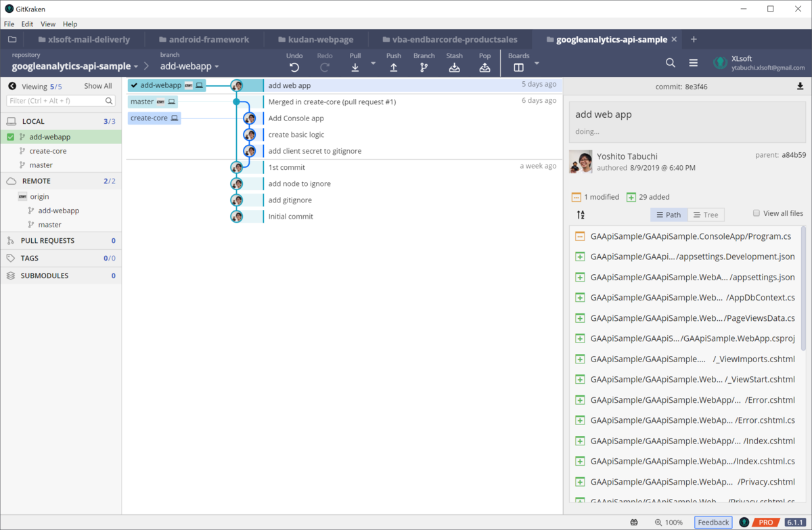Close the googleanalytics-api-sample tab
This screenshot has width=812, height=530.
tap(675, 39)
